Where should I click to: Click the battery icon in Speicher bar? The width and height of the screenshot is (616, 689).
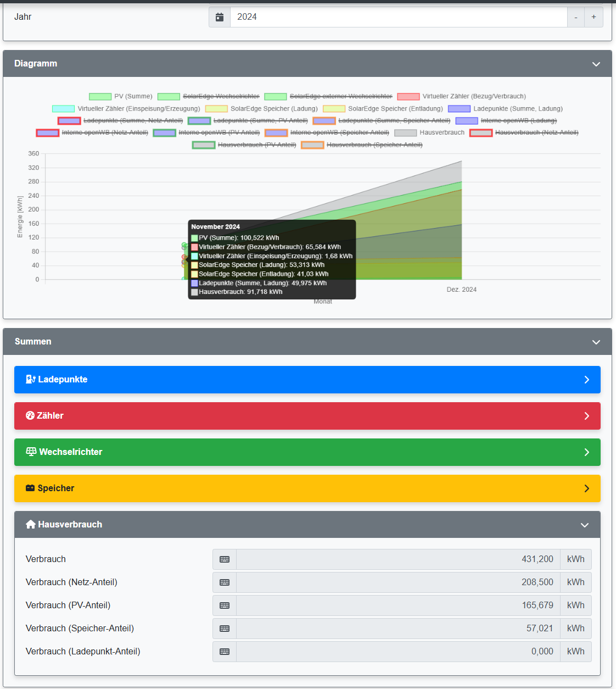(30, 488)
